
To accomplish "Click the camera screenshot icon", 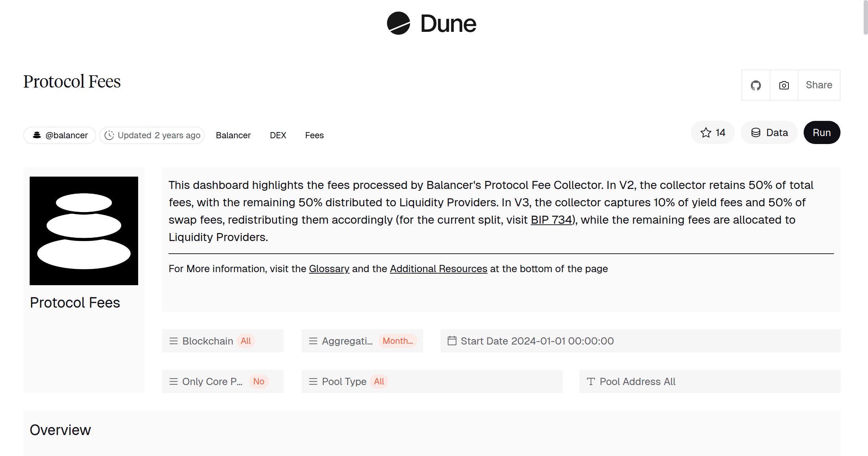I will click(x=784, y=85).
